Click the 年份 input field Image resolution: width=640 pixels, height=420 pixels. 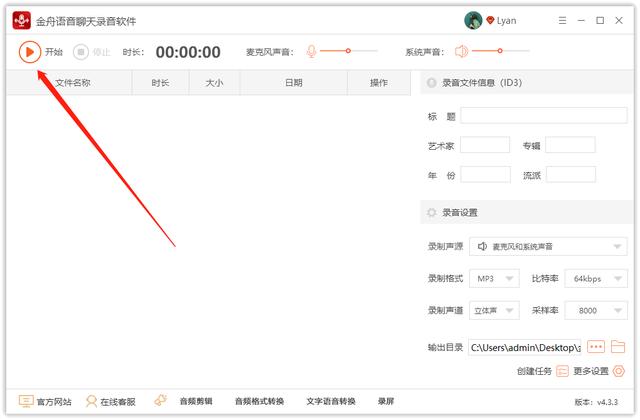pos(485,174)
